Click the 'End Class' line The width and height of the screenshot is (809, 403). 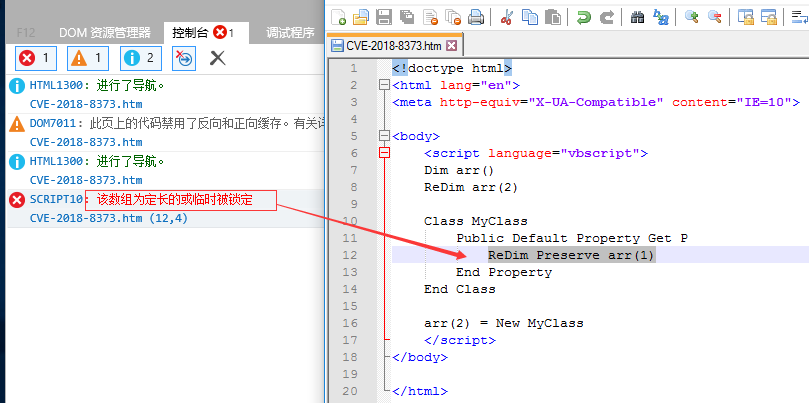(x=460, y=289)
